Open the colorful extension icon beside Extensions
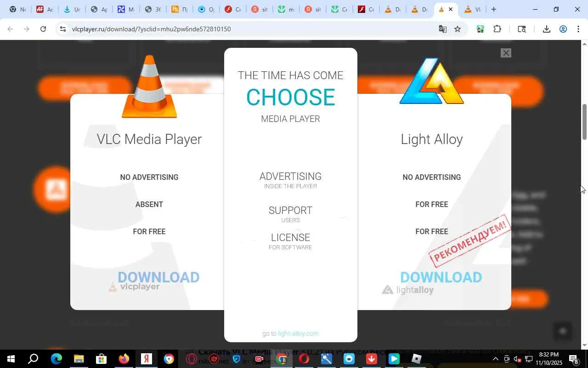 481,29
